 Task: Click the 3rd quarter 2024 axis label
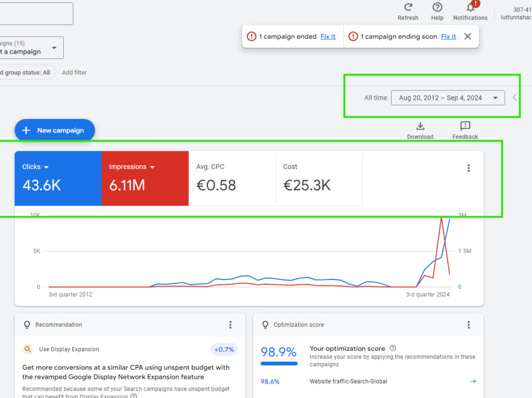428,294
